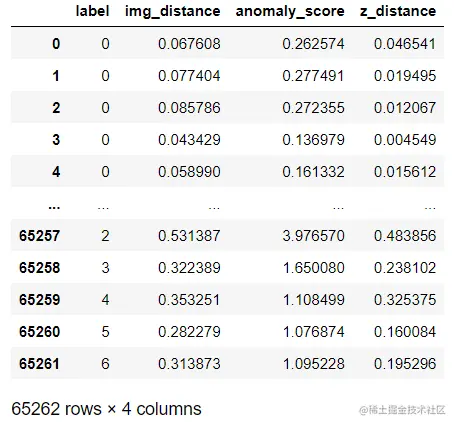Select row index 65261
The height and width of the screenshot is (428, 458).
tap(40, 364)
